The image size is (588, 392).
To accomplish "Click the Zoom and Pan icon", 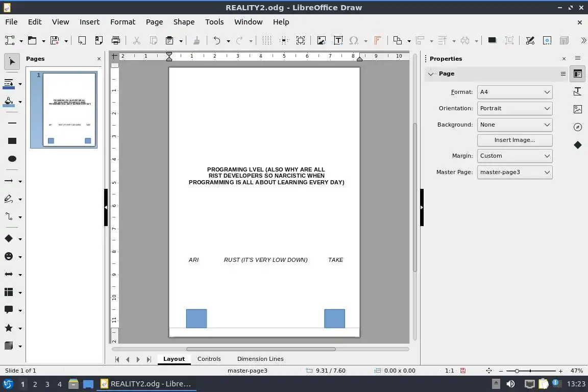I will coord(301,40).
